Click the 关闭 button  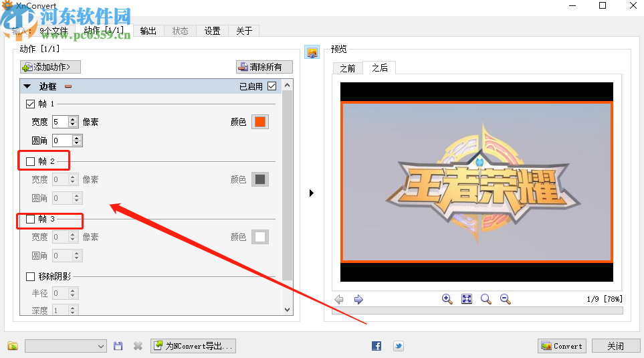(x=616, y=346)
